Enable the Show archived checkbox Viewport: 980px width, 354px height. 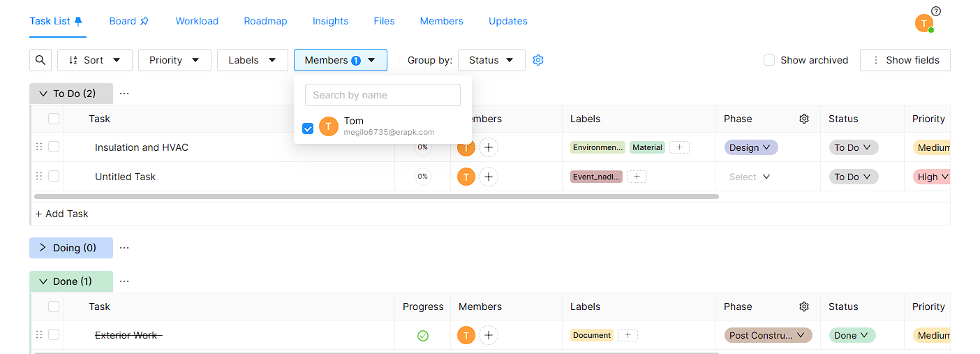click(769, 60)
